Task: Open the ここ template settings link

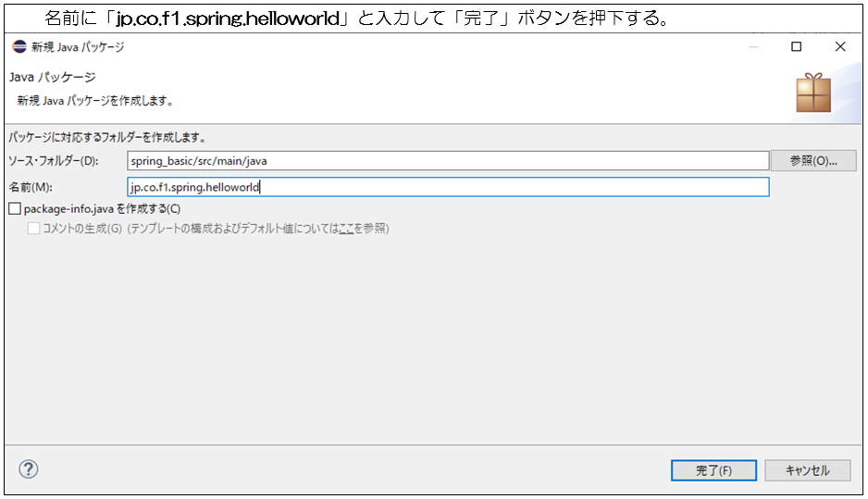Action: [347, 229]
